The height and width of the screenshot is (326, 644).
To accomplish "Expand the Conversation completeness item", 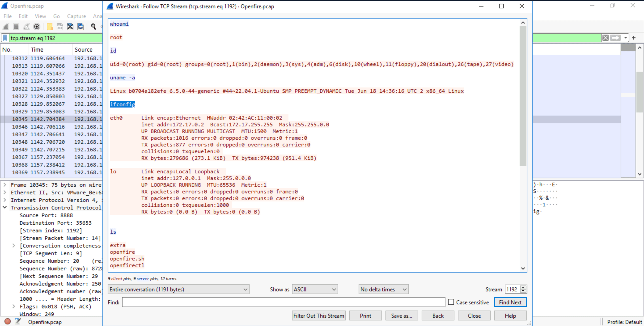I will click(14, 246).
